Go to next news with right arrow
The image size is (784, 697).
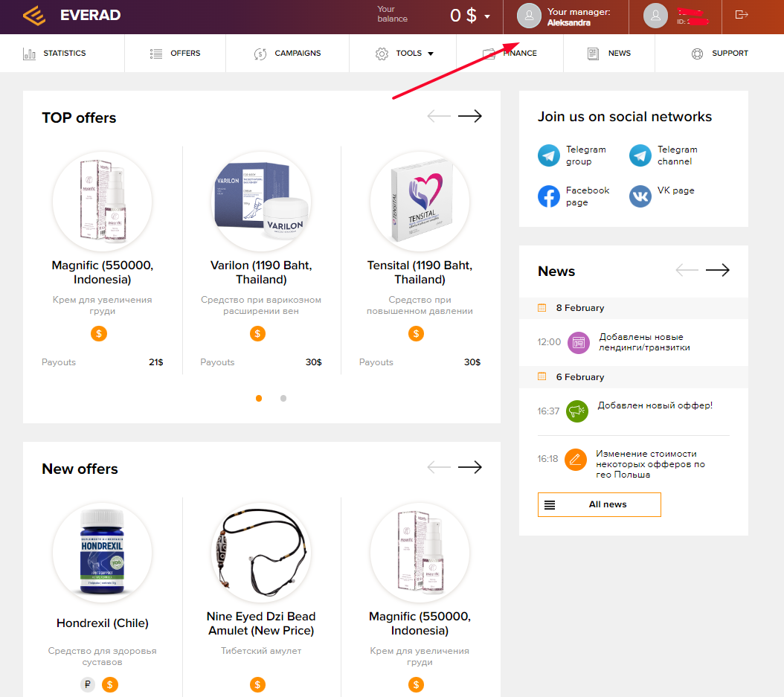point(718,270)
